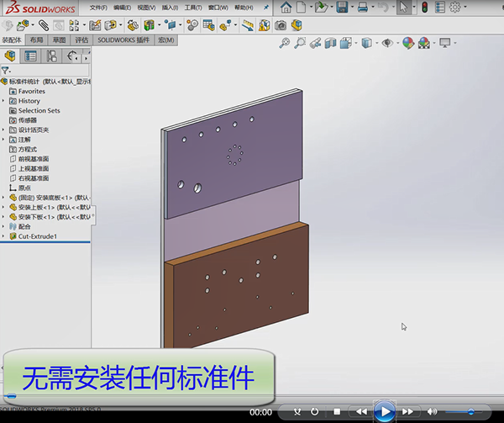Click the Home icon in the top toolbar

coord(285,8)
